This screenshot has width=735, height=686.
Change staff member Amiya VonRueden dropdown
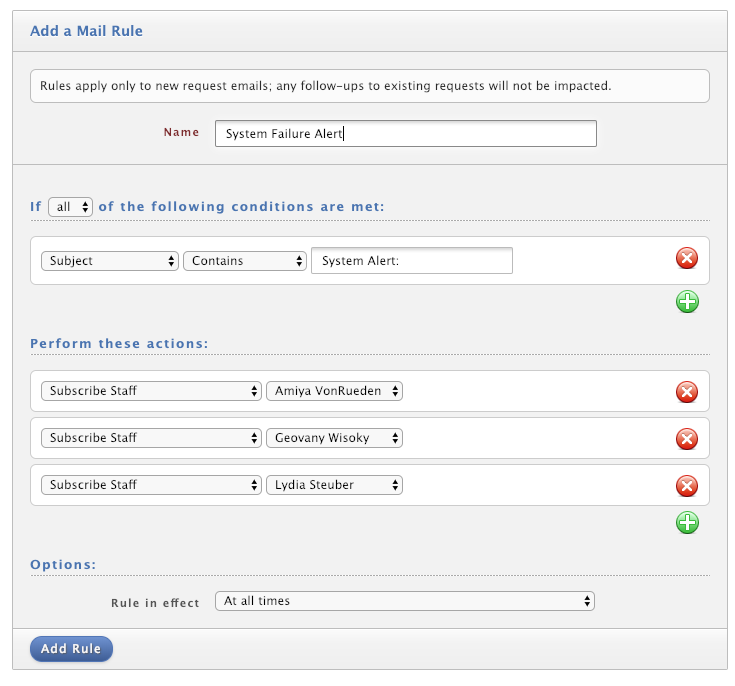click(x=334, y=391)
